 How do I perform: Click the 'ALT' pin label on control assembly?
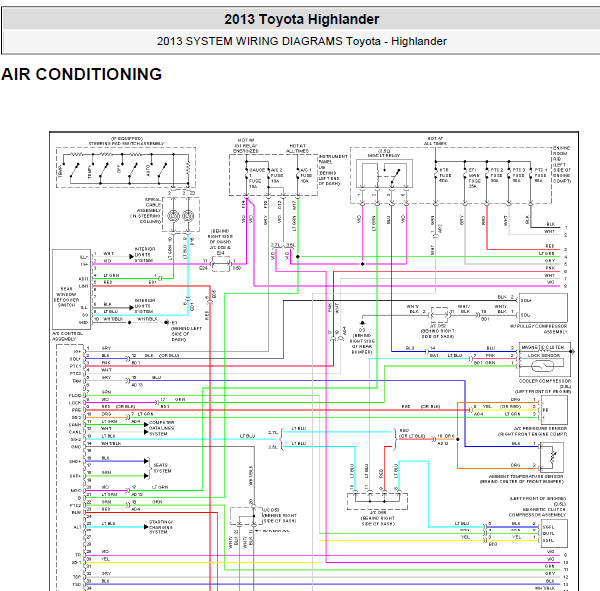click(x=77, y=527)
